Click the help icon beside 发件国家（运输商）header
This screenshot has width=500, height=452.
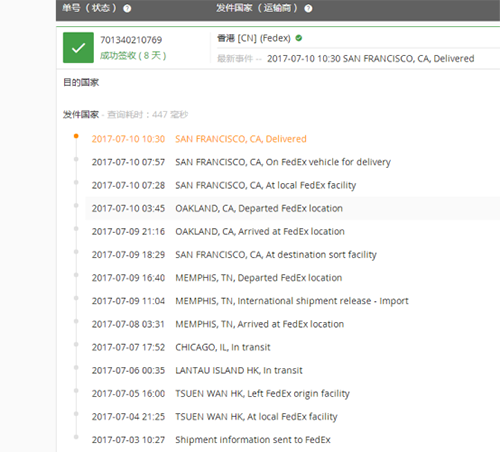(x=308, y=8)
